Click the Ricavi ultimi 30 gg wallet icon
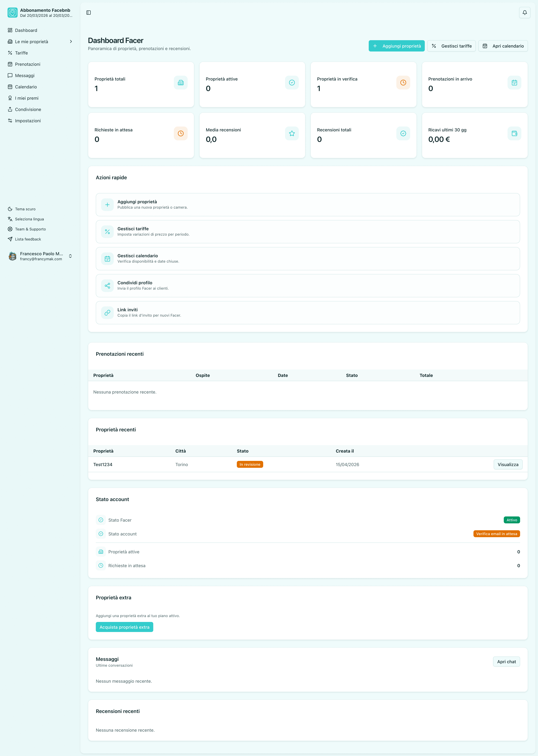The width and height of the screenshot is (538, 756). tap(514, 133)
